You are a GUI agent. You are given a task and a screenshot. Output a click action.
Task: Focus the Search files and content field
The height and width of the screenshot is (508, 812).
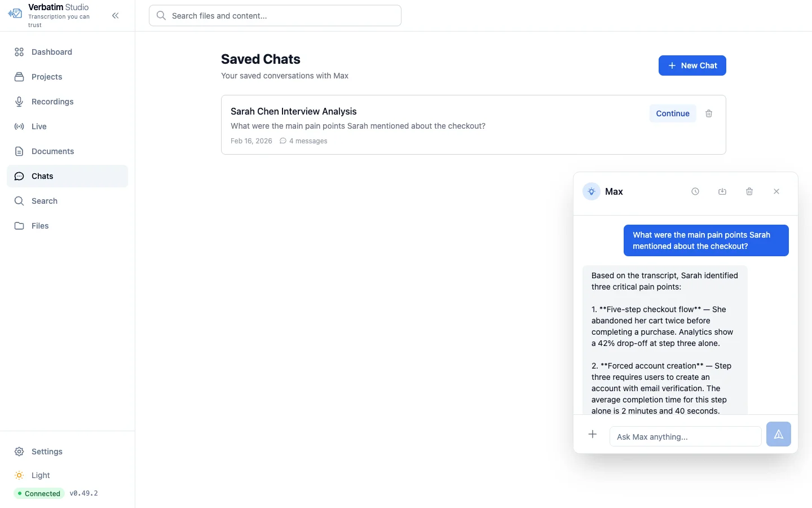click(275, 16)
